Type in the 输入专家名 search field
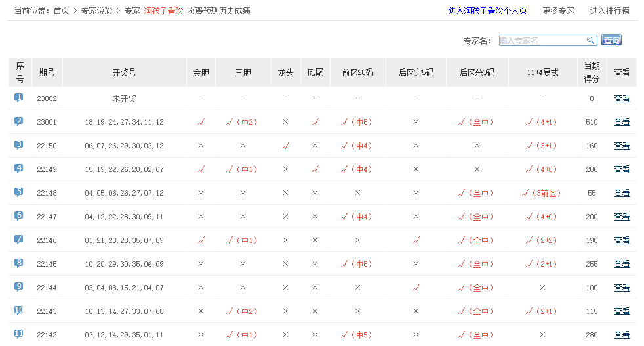 coord(542,41)
